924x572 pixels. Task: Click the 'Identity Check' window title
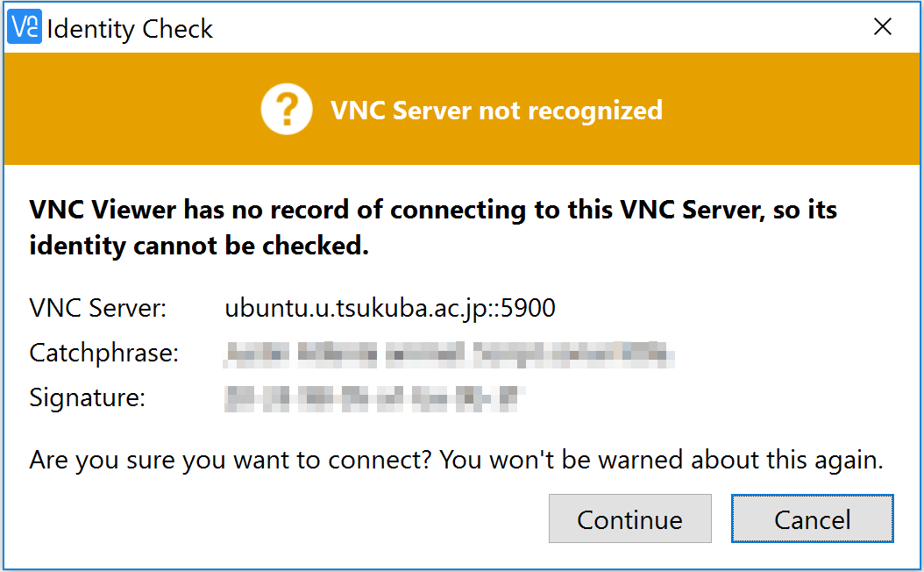pos(130,29)
